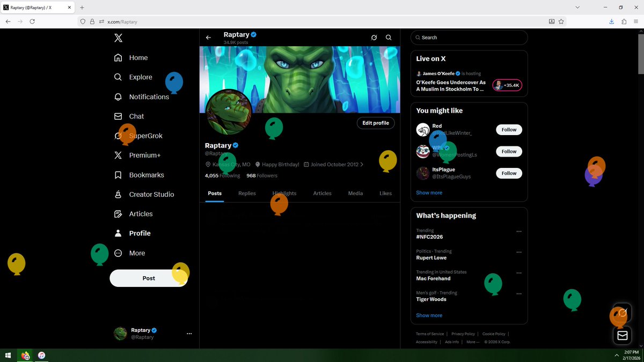644x362 pixels.
Task: Open floating messages envelope button
Action: point(622,335)
